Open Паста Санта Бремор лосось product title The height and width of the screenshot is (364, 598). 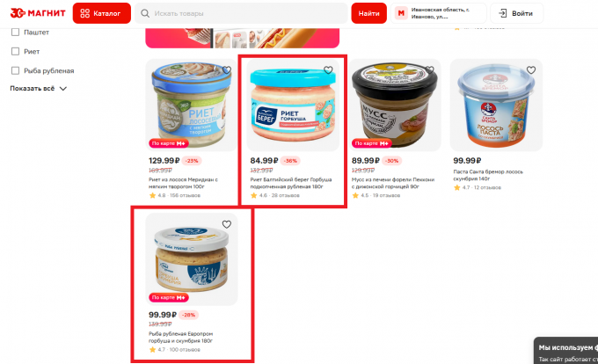488,175
